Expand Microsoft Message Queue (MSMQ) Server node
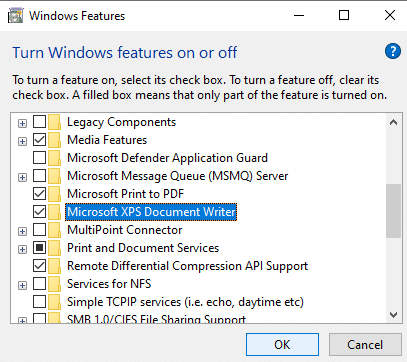This screenshot has height=362, width=407. [x=22, y=178]
